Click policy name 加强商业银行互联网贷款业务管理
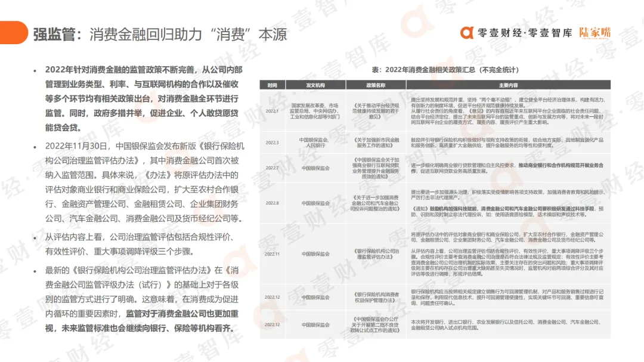Screen dimensions: 644x362 coord(376,168)
